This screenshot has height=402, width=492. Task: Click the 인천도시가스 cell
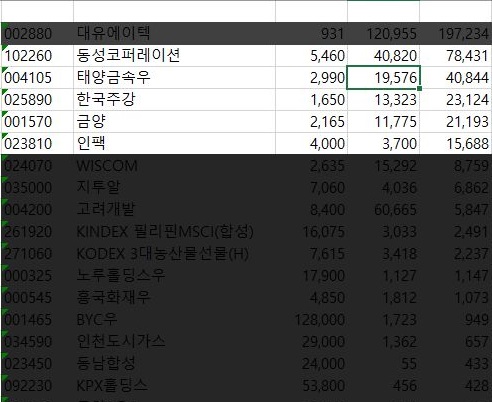click(x=174, y=342)
